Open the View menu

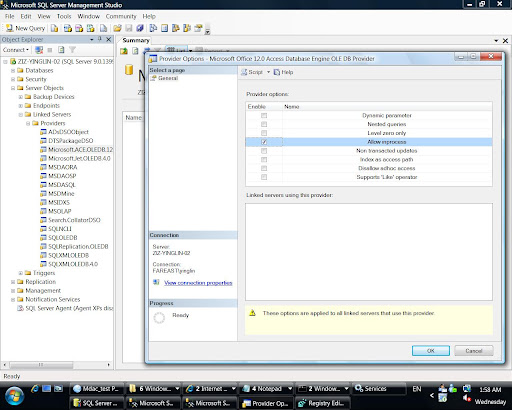[x=44, y=16]
